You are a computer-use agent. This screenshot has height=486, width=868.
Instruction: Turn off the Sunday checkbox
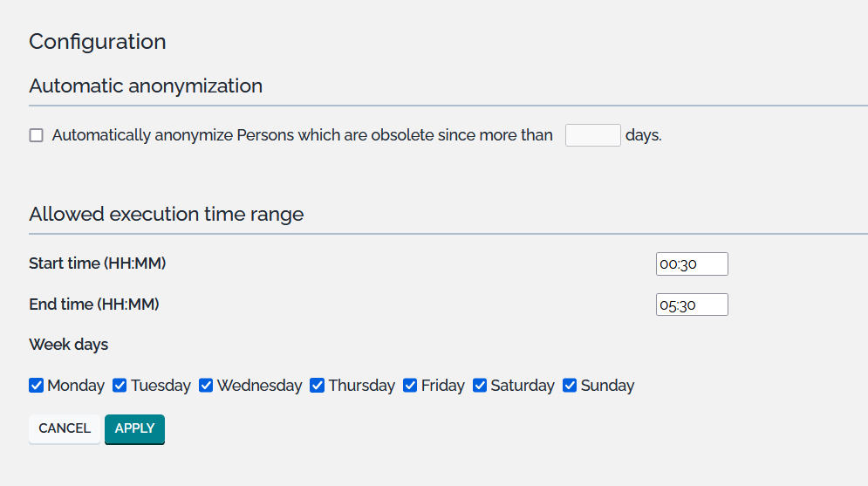[x=570, y=386]
